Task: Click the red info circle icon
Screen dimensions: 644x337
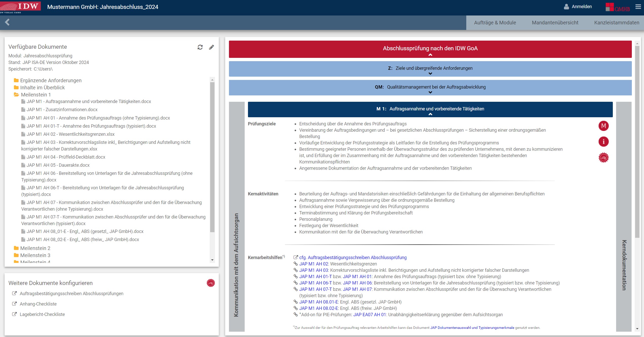Action: pos(603,142)
